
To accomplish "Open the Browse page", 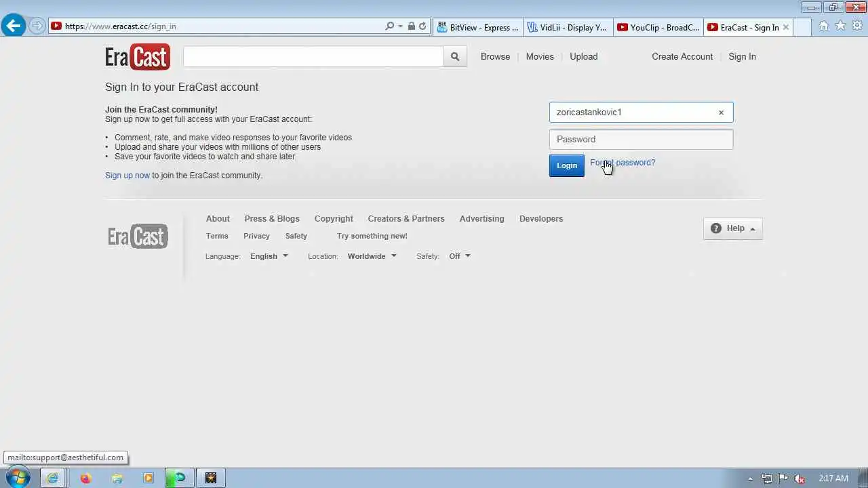I will [495, 57].
